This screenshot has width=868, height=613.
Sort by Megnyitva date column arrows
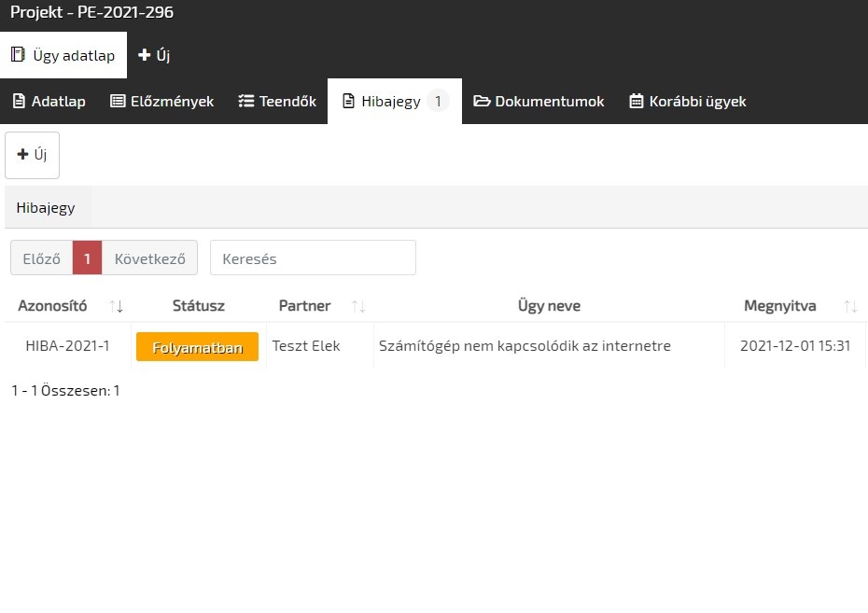850,306
